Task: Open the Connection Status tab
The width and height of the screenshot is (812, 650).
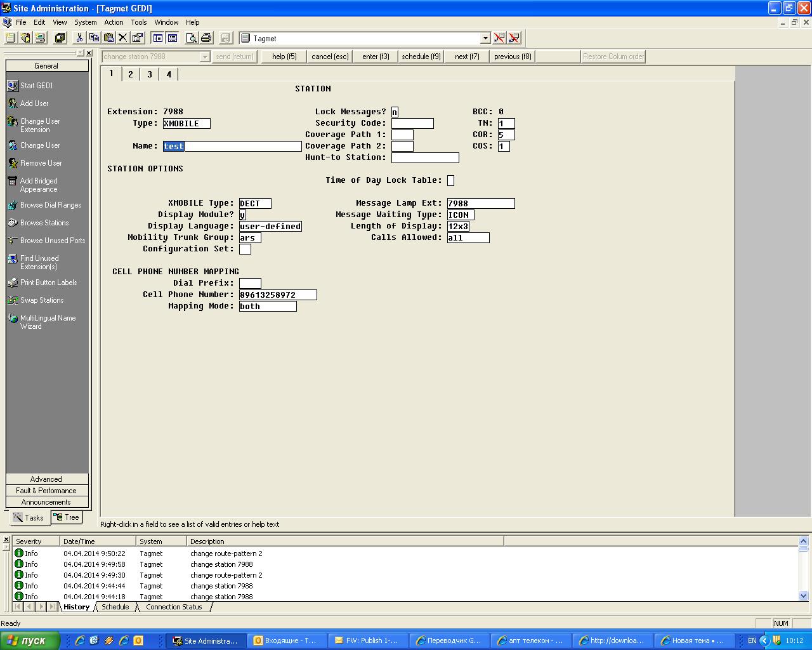Action: click(174, 607)
